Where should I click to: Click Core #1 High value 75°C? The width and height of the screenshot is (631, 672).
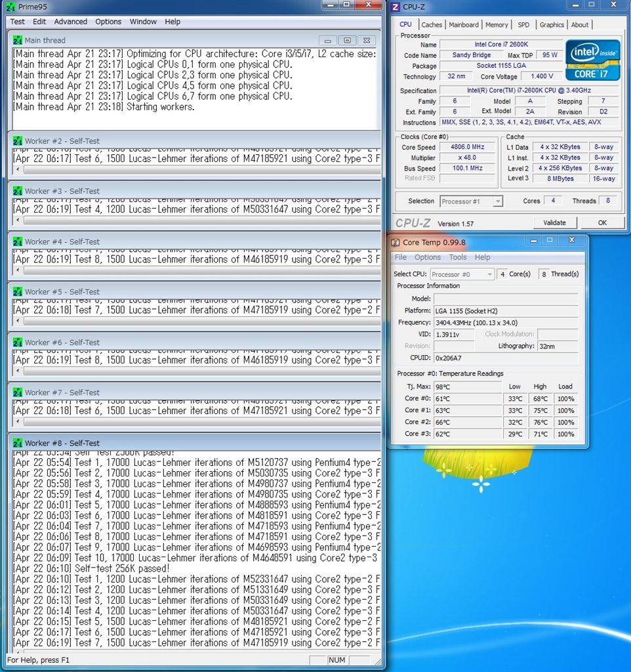540,411
